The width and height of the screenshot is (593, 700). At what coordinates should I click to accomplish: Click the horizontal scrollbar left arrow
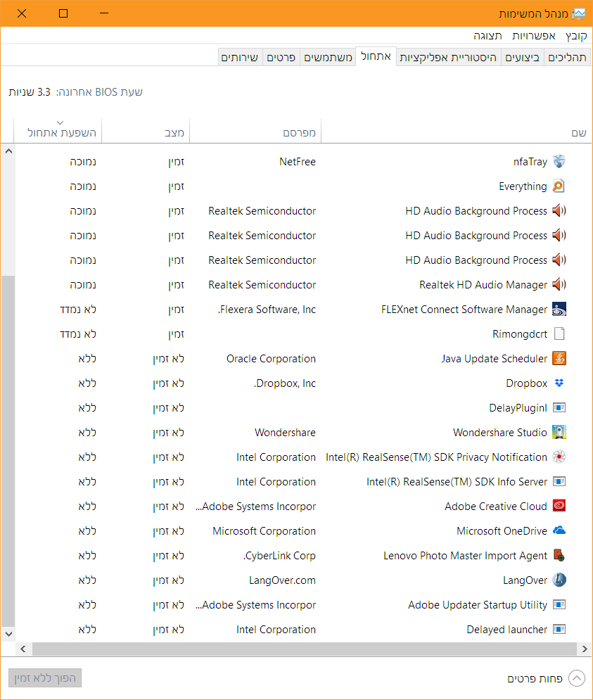(23, 649)
